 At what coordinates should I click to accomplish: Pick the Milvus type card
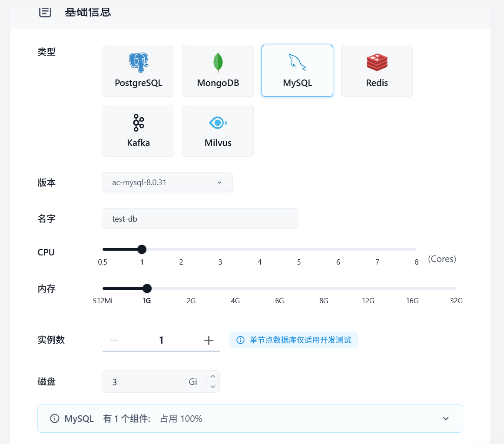218,131
